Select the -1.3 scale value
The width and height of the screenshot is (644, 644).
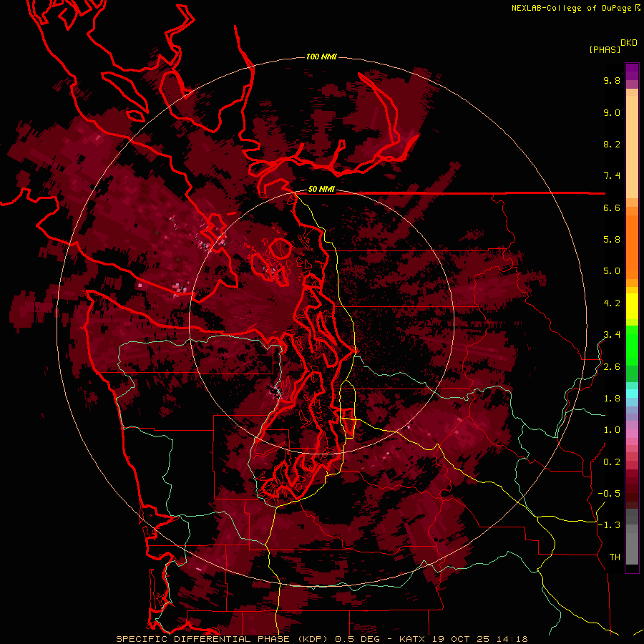pyautogui.click(x=609, y=525)
